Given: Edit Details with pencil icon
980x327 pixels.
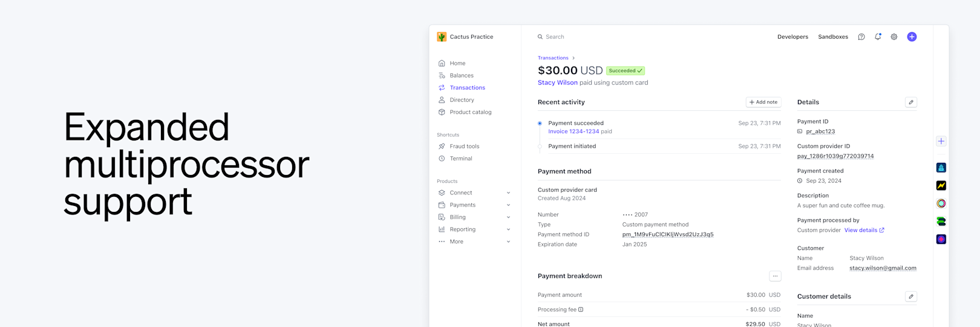Looking at the screenshot, I should point(911,102).
